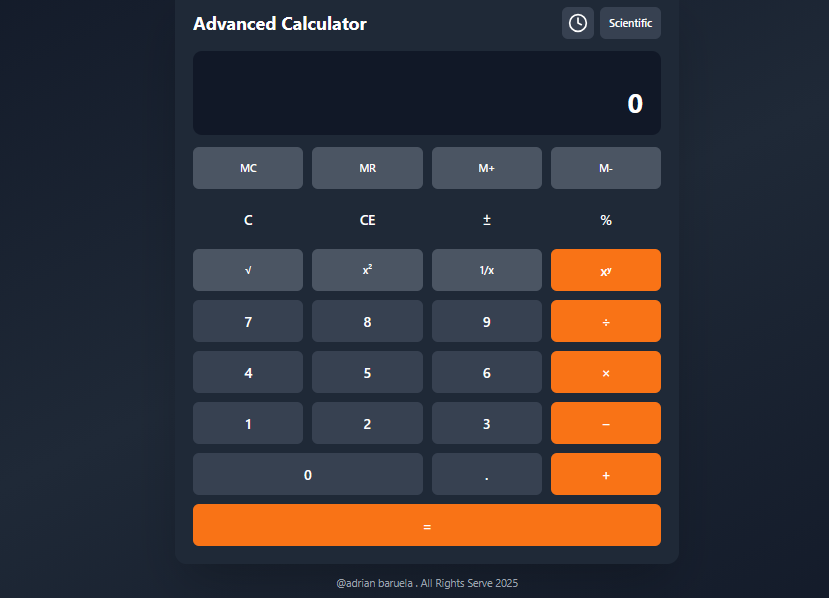Image resolution: width=829 pixels, height=598 pixels.
Task: Click the xʸ power button
Action: [605, 269]
